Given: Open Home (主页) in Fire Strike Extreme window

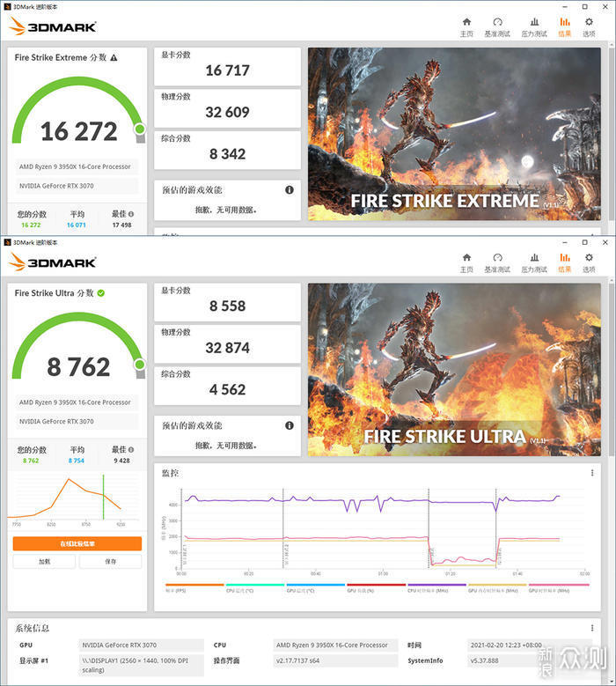Looking at the screenshot, I should (466, 26).
